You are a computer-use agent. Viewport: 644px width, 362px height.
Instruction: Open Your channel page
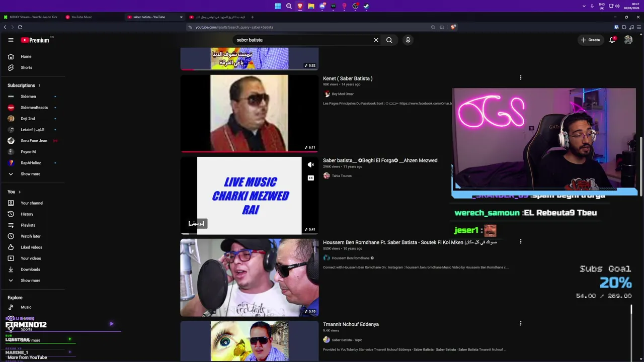click(x=33, y=203)
